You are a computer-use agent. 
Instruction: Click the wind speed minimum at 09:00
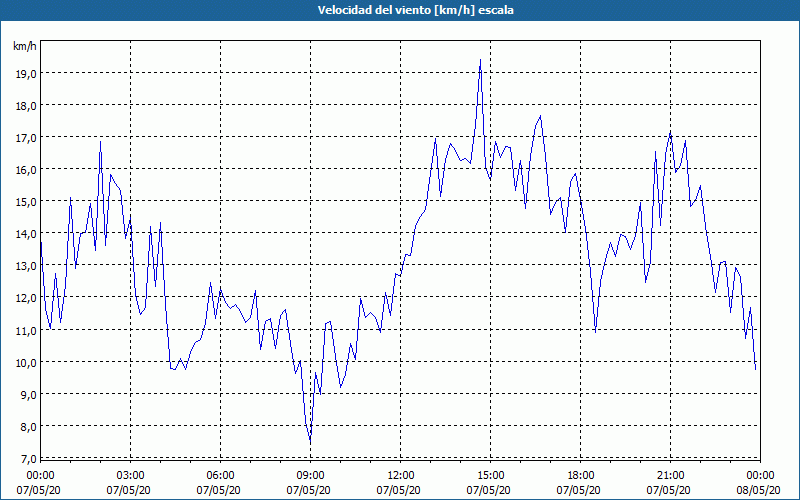point(310,442)
